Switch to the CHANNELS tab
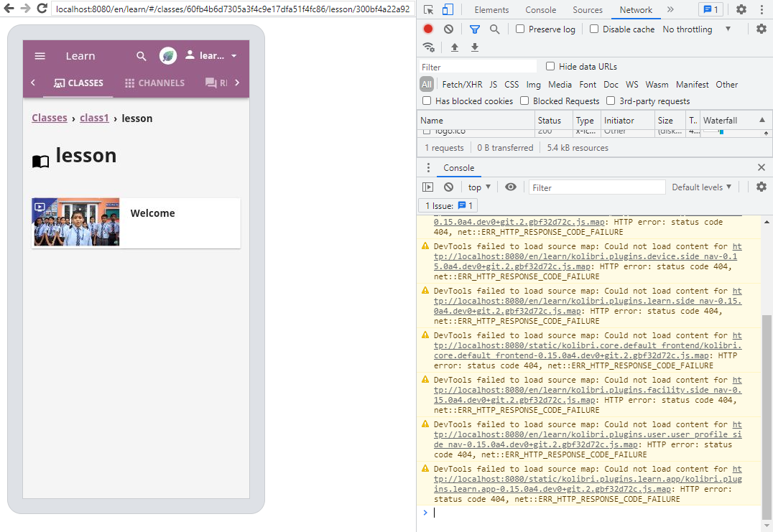 154,83
